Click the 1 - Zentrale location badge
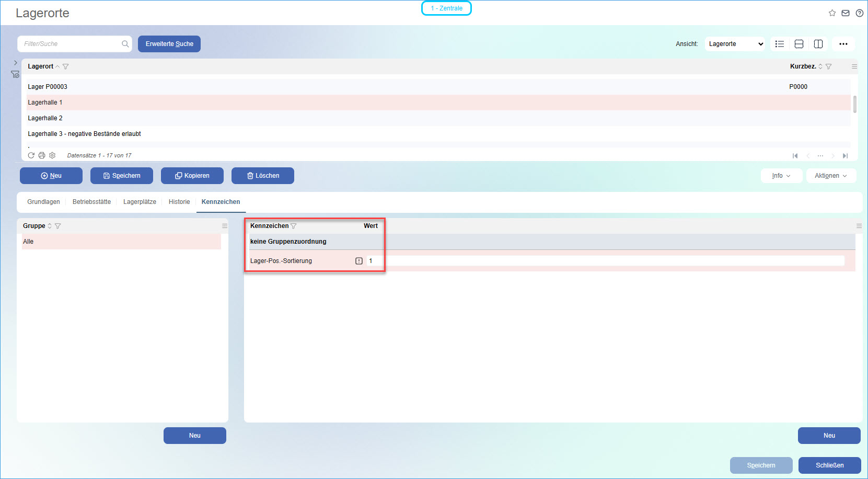This screenshot has height=479, width=868. [x=446, y=8]
